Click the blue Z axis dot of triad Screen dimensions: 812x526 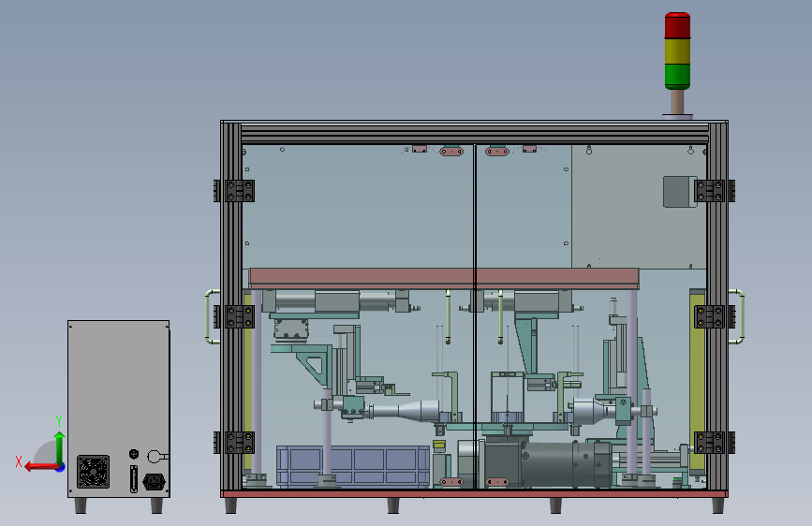coord(61,467)
